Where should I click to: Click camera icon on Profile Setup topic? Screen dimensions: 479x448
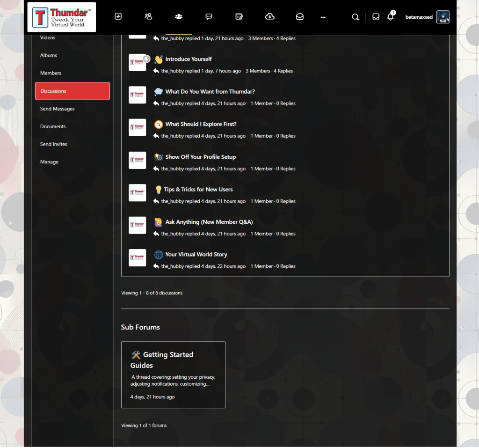(159, 157)
